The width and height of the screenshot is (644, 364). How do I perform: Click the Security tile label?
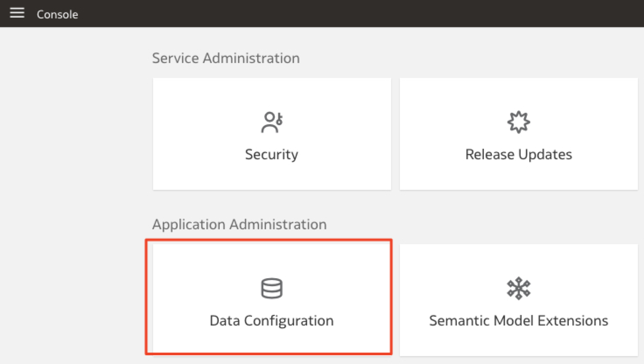tap(272, 154)
